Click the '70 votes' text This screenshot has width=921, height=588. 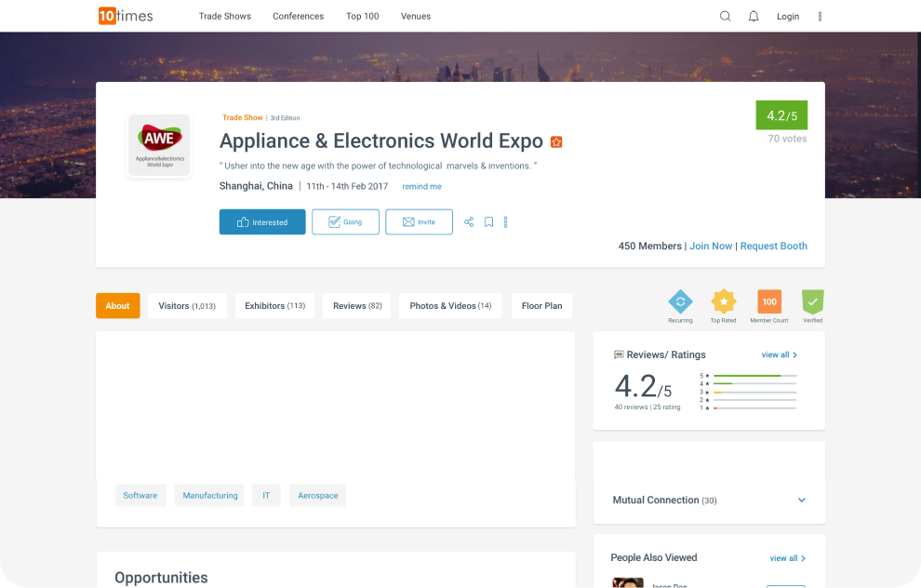click(x=788, y=139)
